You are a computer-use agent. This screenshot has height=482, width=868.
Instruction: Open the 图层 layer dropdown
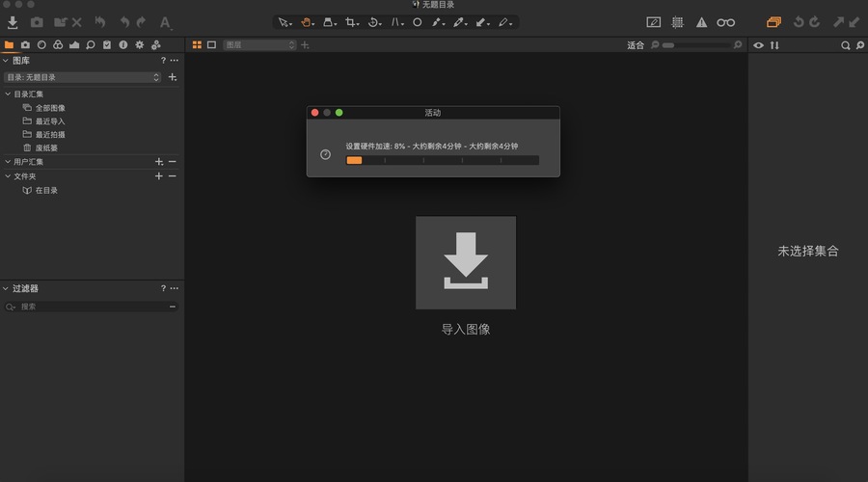tap(259, 44)
